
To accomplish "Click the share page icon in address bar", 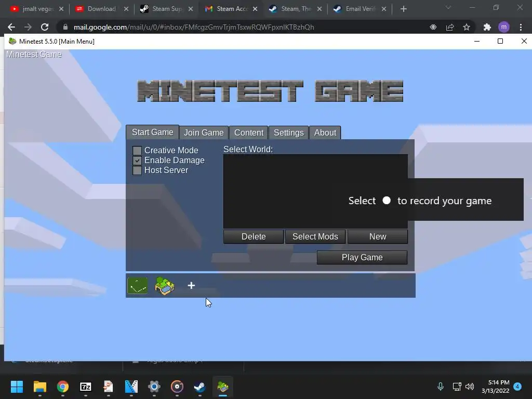I will click(x=450, y=27).
